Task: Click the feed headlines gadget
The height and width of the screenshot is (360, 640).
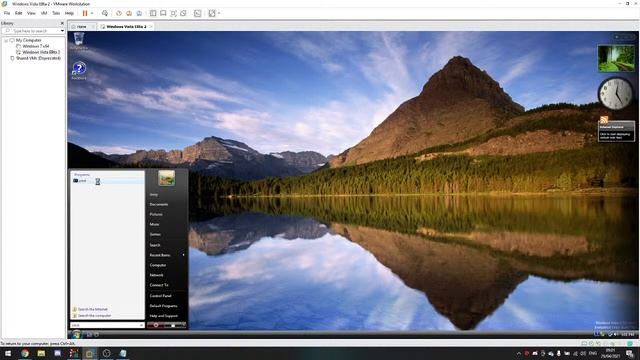Action: tap(616, 131)
